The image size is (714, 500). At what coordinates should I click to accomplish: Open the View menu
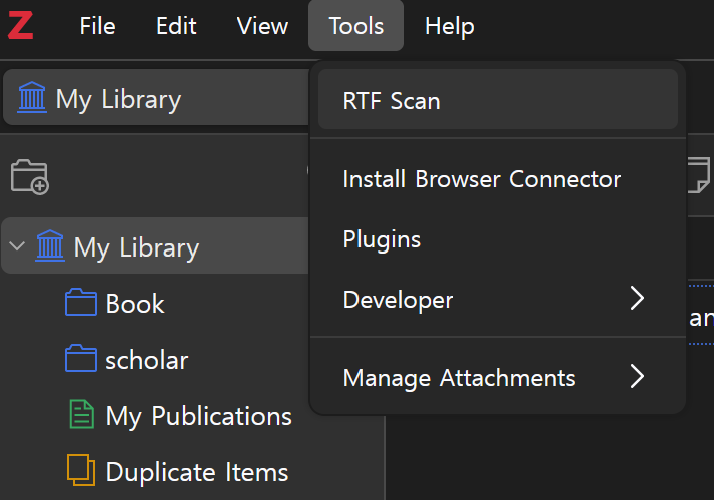pyautogui.click(x=262, y=26)
